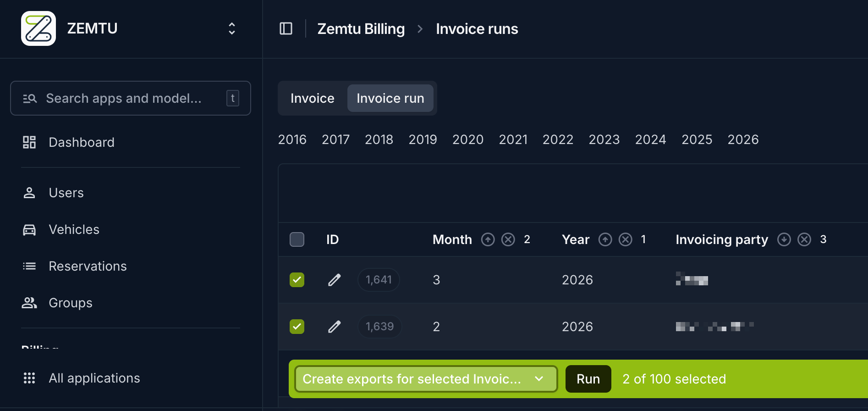This screenshot has width=868, height=411.
Task: Open the Zemtu Billing breadcrumb
Action: (361, 29)
